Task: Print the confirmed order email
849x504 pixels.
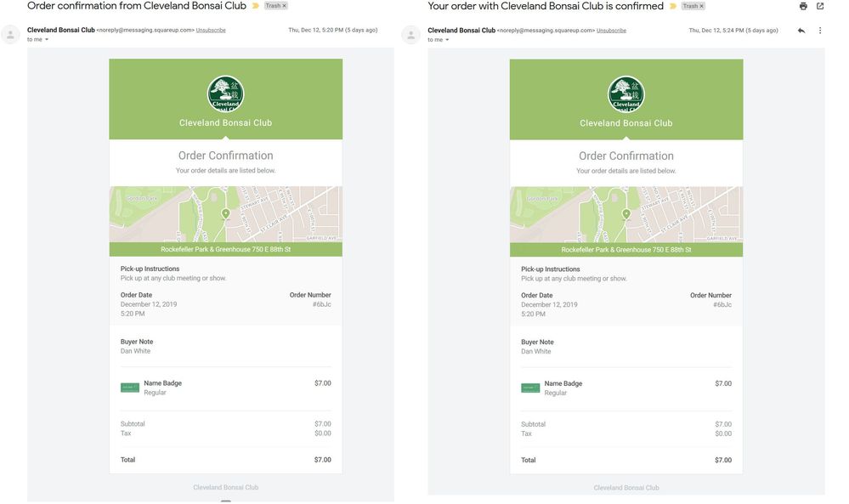Action: [803, 6]
